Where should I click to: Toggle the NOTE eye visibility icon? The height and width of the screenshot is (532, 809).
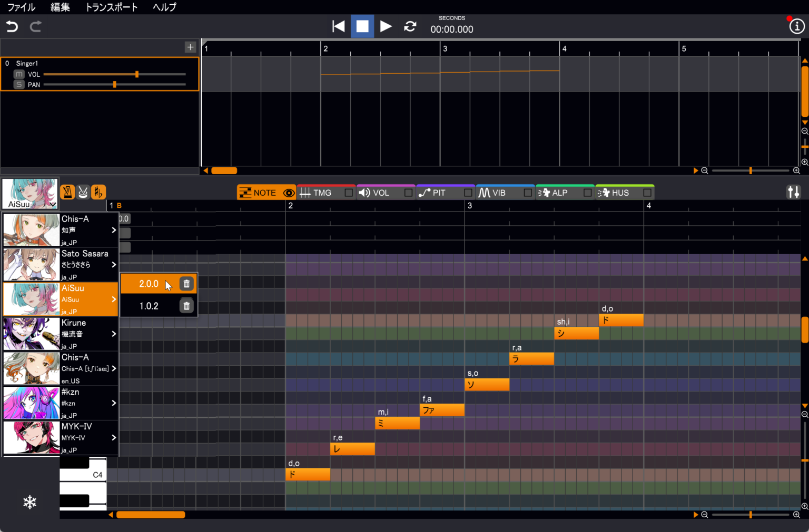click(x=289, y=193)
